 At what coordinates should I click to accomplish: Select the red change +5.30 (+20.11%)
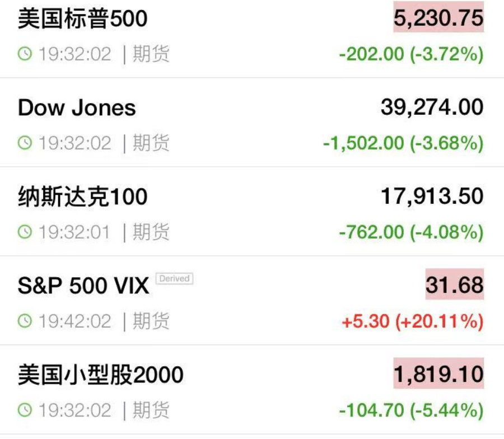pos(412,321)
